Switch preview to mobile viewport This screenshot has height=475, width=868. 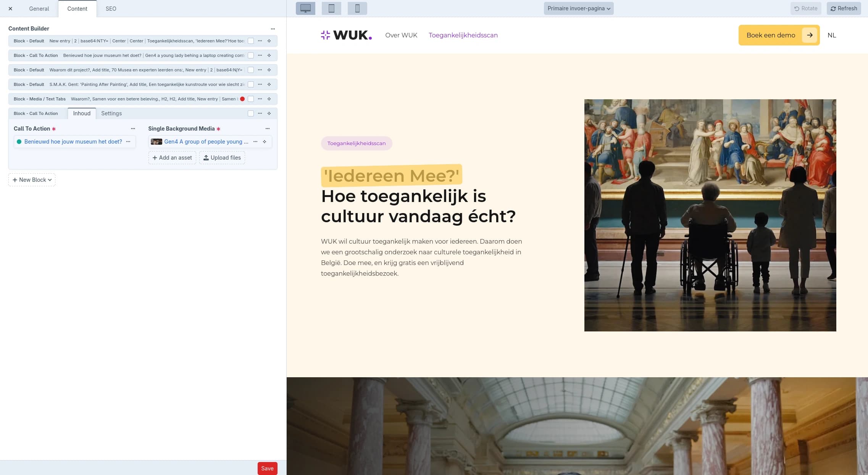coord(358,8)
